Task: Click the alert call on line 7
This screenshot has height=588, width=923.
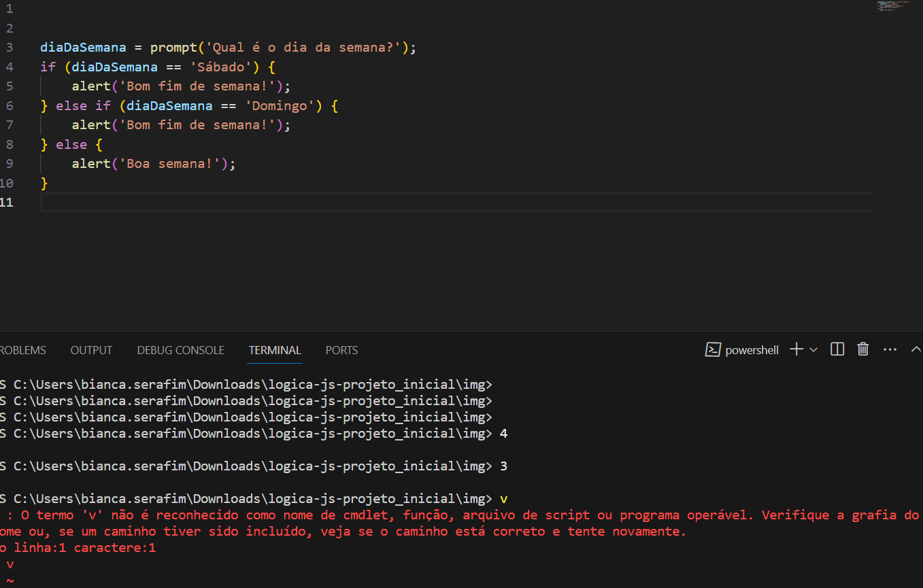Action: point(91,125)
